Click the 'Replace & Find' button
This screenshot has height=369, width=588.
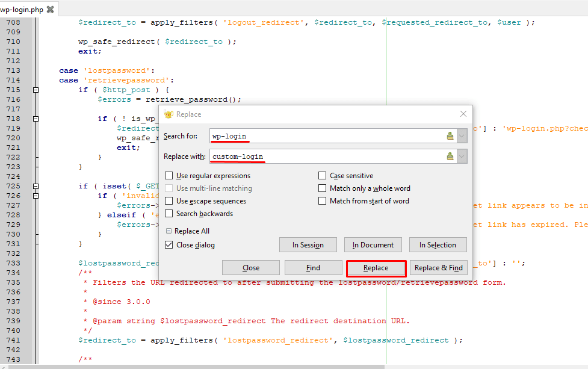point(438,268)
